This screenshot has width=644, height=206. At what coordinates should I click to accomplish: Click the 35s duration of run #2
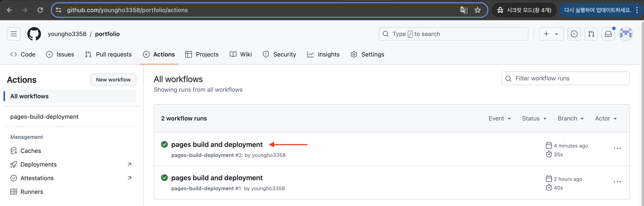coord(558,154)
